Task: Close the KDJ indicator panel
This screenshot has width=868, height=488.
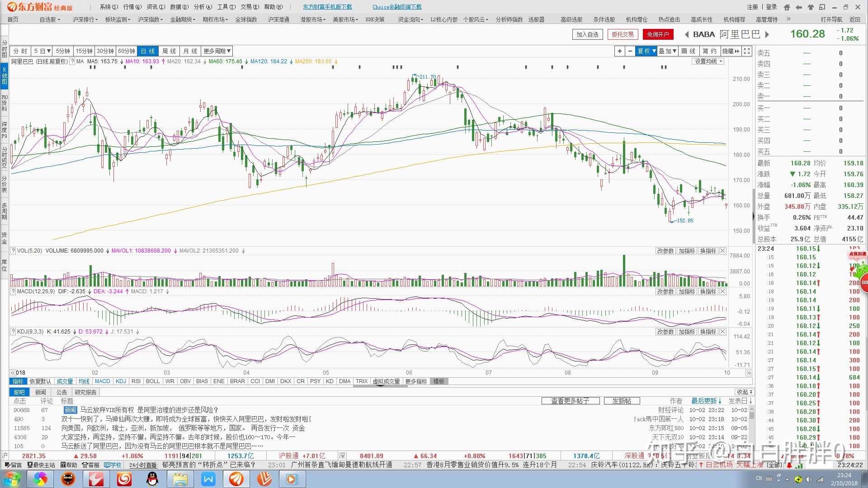Action: (722, 332)
